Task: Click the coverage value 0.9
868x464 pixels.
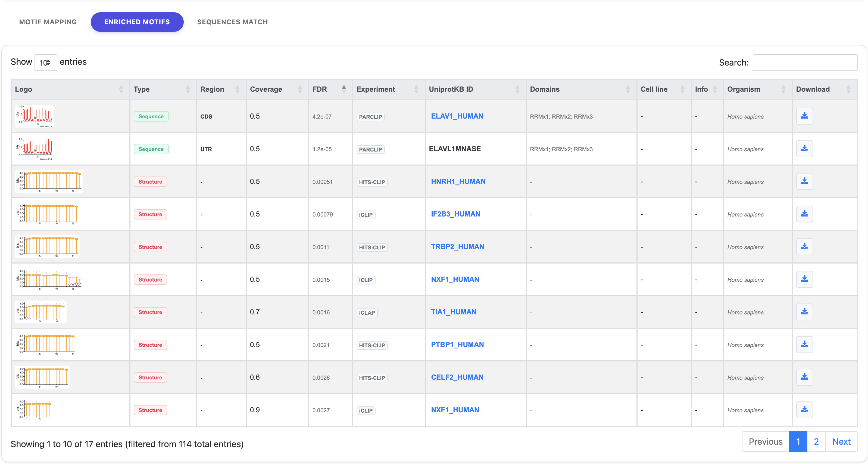Action: (255, 410)
